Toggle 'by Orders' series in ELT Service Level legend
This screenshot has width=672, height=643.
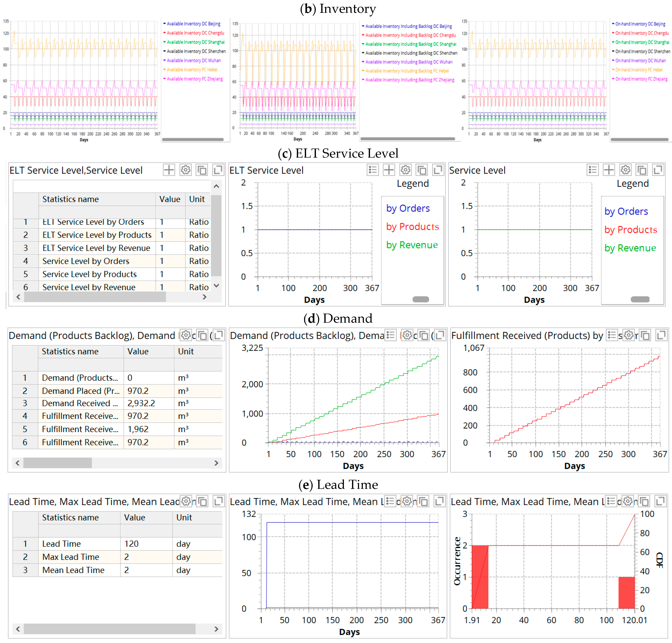[x=408, y=208]
